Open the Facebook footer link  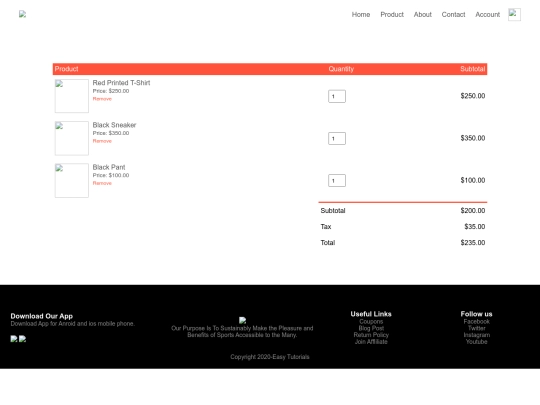[476, 321]
